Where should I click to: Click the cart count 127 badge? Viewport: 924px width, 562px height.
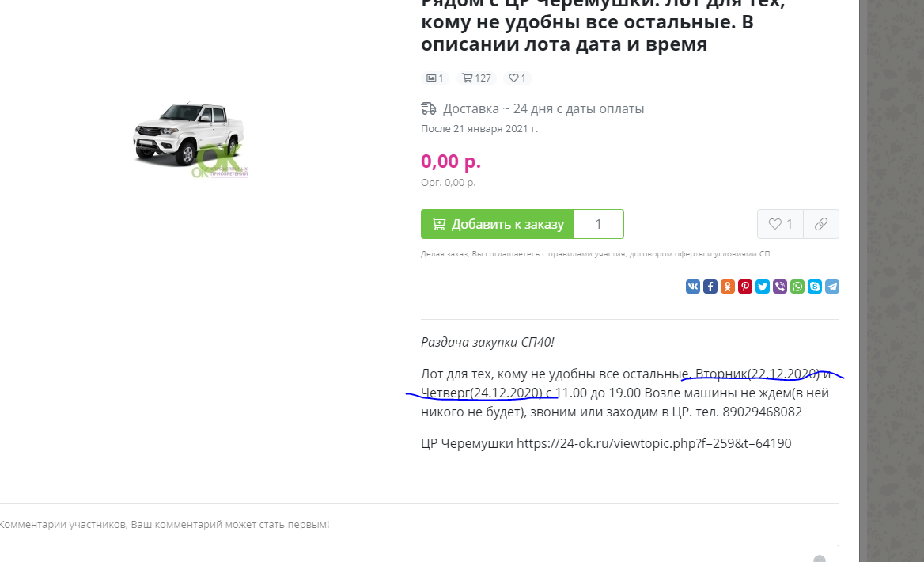pos(477,78)
